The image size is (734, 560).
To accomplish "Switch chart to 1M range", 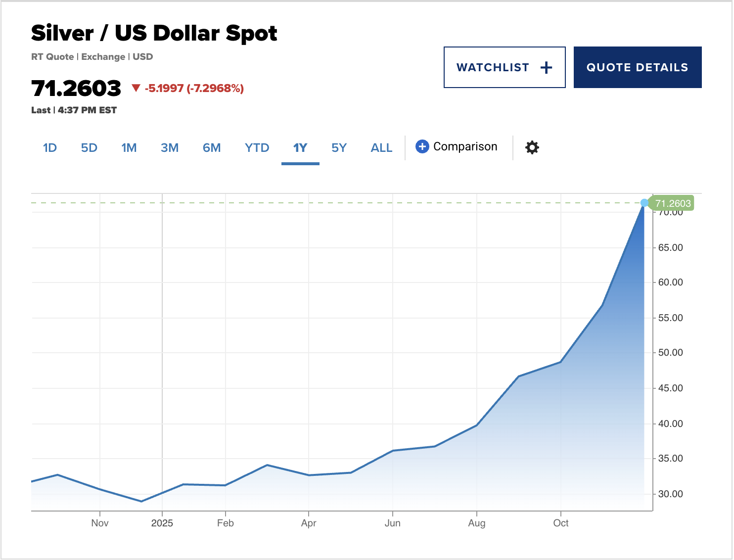I will 129,148.
